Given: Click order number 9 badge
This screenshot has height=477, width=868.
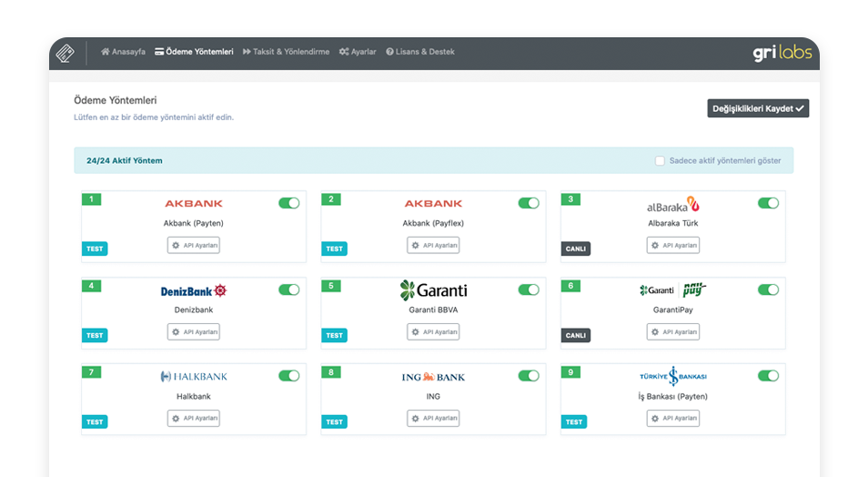Looking at the screenshot, I should tap(570, 372).
